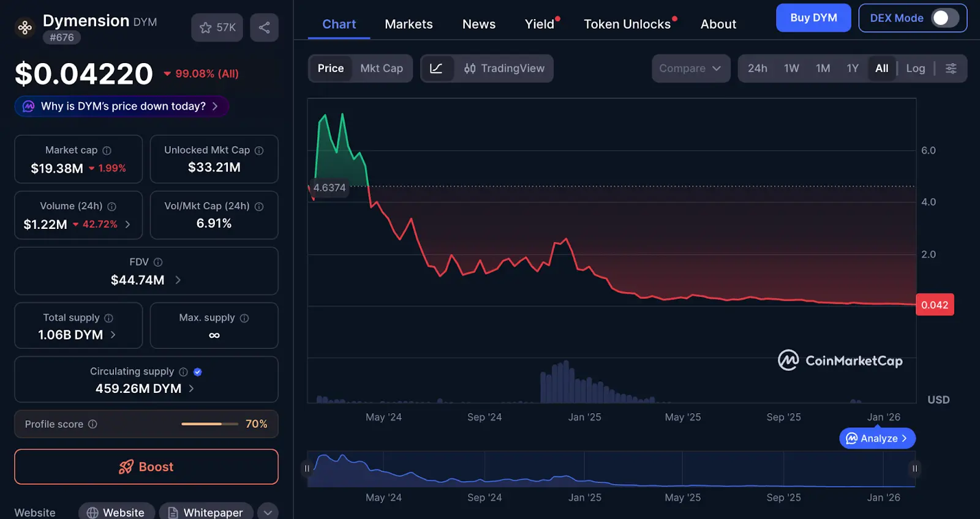Click the Buy DYM button
This screenshot has width=980, height=519.
(x=813, y=18)
